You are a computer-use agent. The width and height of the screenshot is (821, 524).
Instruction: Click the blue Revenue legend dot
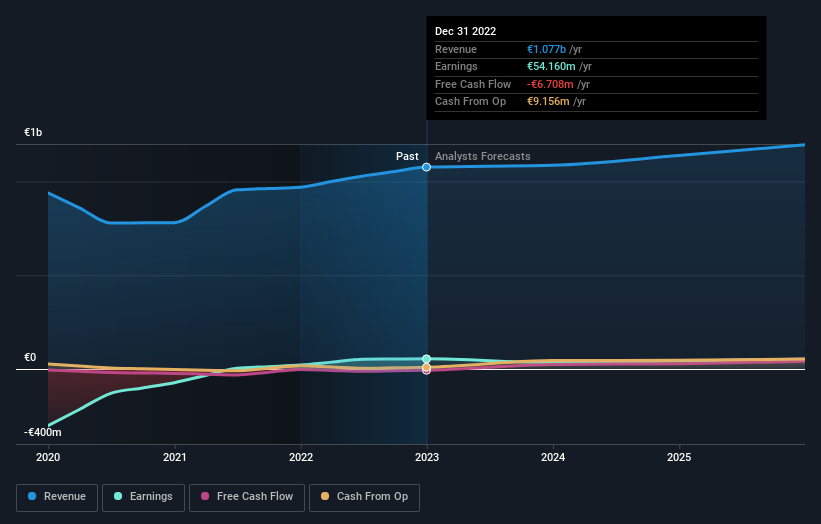pyautogui.click(x=32, y=496)
